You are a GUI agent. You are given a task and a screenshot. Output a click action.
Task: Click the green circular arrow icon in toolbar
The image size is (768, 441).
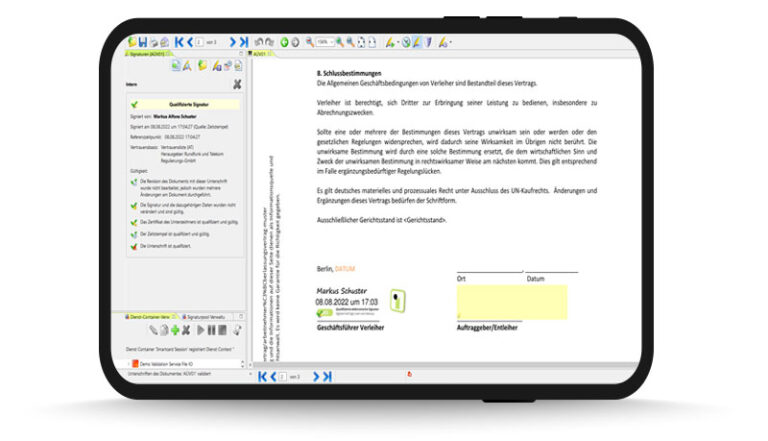(x=283, y=42)
